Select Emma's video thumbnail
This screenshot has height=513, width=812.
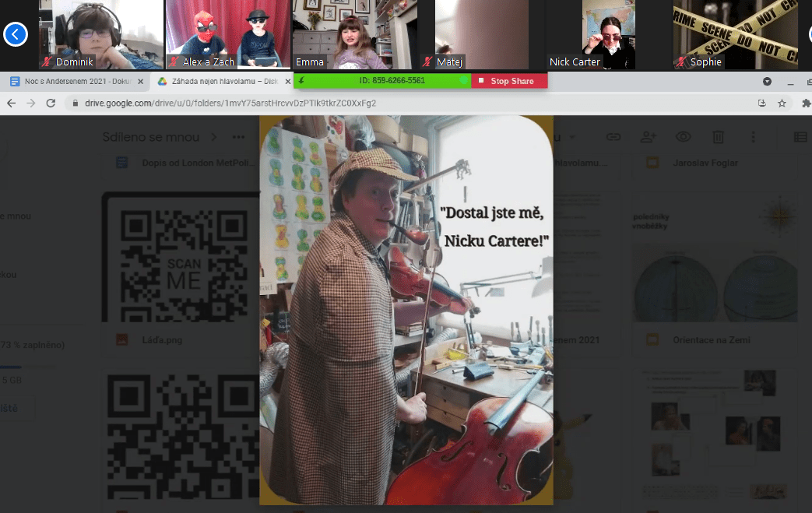click(x=355, y=35)
